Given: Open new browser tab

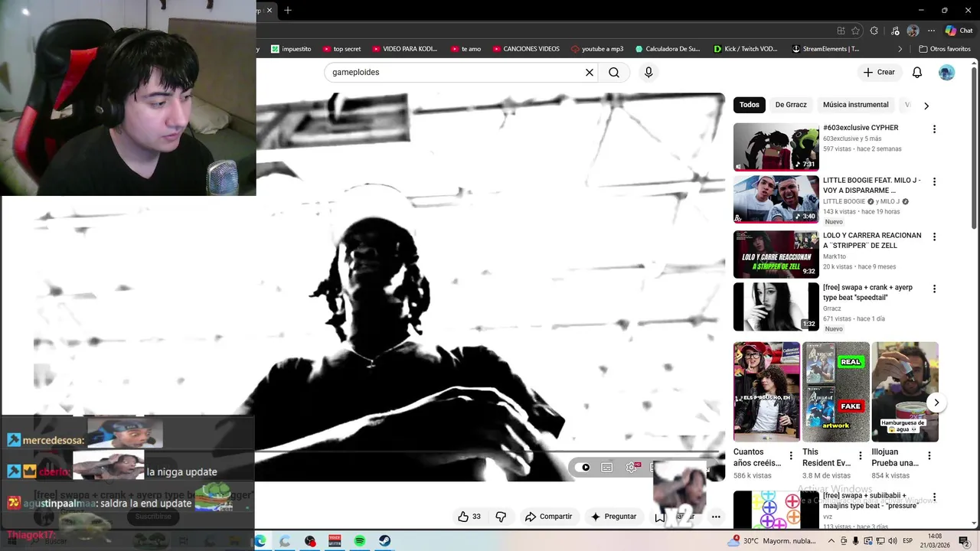Looking at the screenshot, I should pyautogui.click(x=288, y=10).
